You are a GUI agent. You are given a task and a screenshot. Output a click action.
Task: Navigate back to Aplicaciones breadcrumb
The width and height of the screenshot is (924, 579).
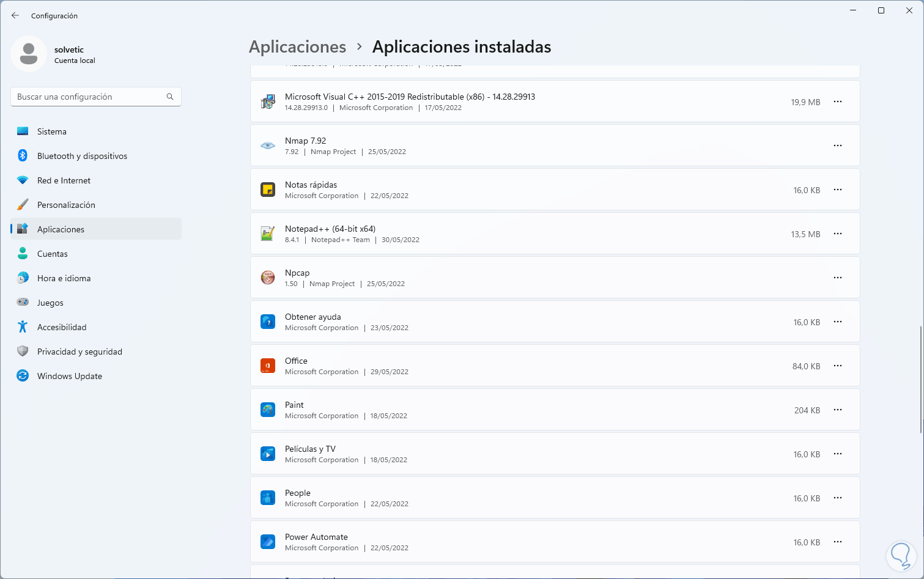pos(297,47)
